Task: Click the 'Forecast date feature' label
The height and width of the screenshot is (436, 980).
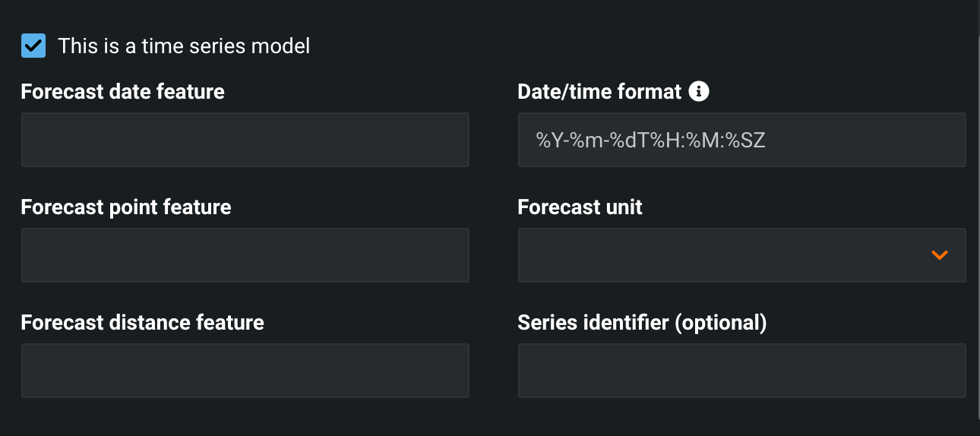Action: tap(123, 92)
